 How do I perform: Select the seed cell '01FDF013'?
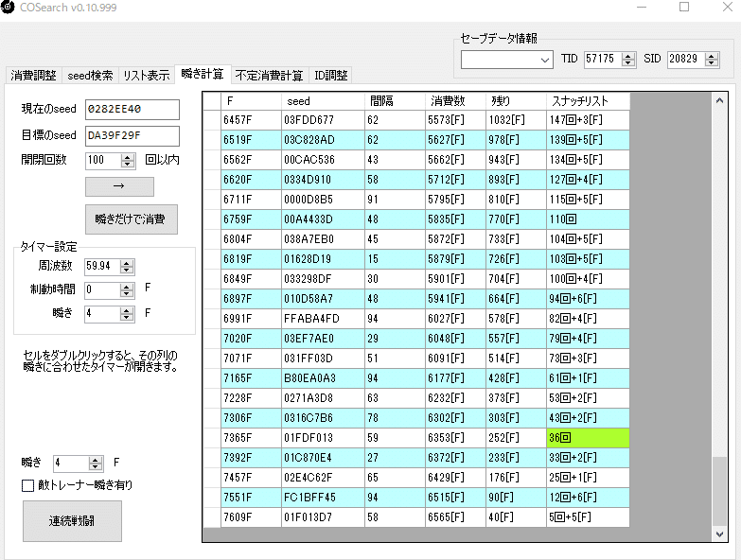click(323, 438)
